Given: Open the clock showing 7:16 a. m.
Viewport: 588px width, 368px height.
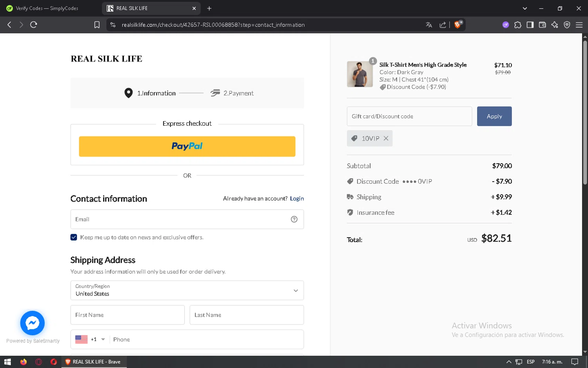Looking at the screenshot, I should pos(552,362).
